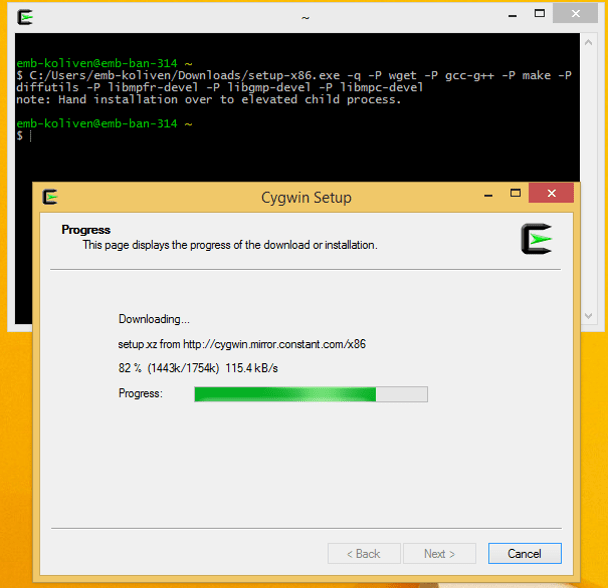Screen dimensions: 608x588
Task: Minimize the Cygwin Setup window
Action: [488, 193]
